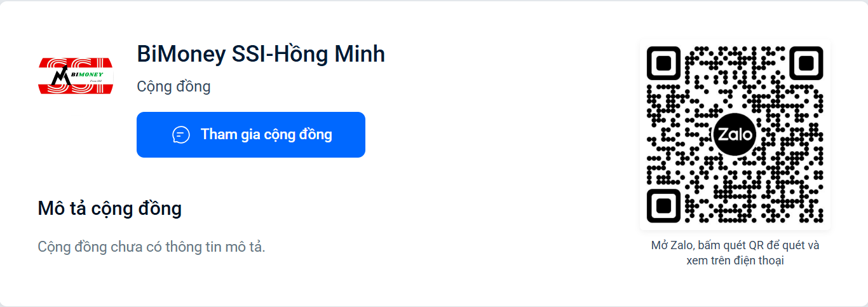
Task: Click the "xem trên điện thoại" caption line
Action: (735, 261)
